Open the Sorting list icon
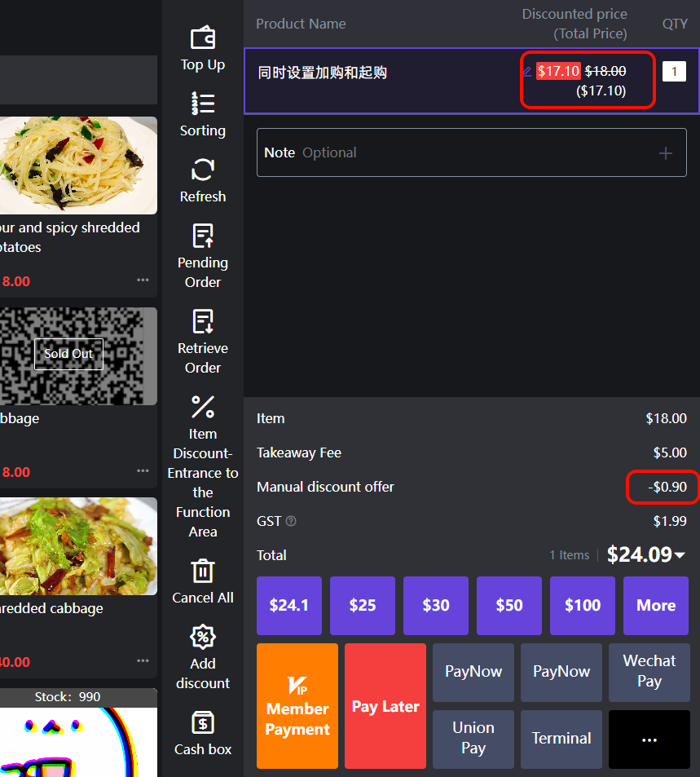This screenshot has height=777, width=700. (x=203, y=104)
